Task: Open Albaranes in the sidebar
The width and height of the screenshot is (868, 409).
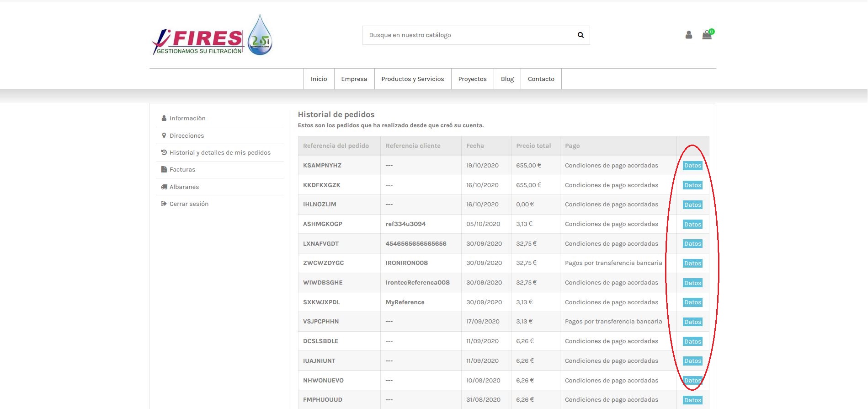Action: coord(184,187)
